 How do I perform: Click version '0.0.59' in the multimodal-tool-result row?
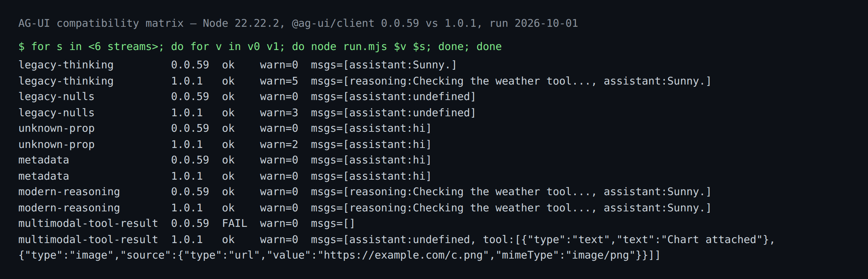tap(190, 223)
